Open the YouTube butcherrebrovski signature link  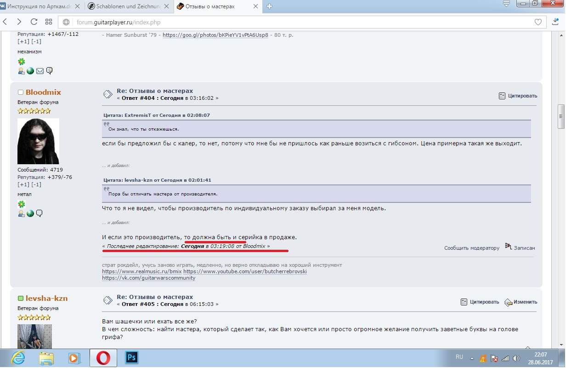245,271
